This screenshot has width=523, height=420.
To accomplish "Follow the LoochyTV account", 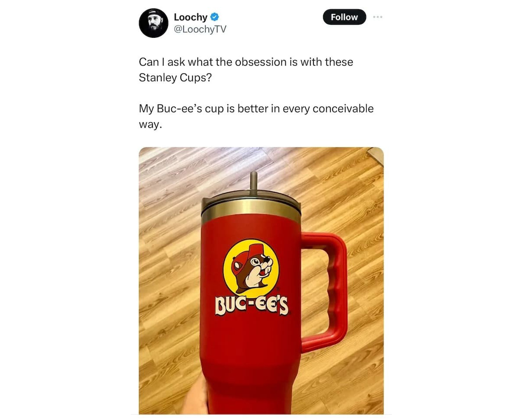I will 344,17.
